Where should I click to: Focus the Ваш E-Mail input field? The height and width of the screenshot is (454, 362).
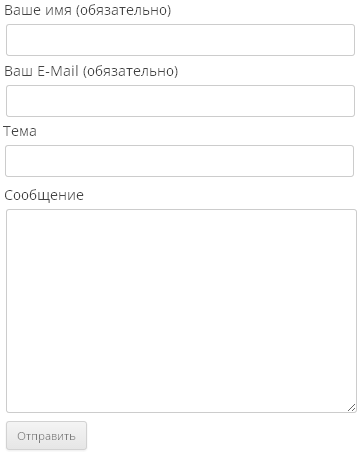[180, 101]
